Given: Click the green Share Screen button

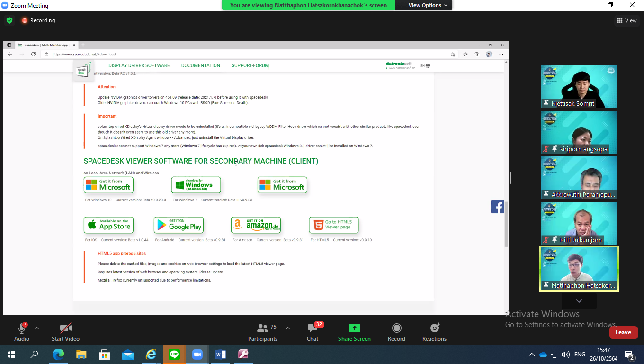Looking at the screenshot, I should click(x=354, y=332).
